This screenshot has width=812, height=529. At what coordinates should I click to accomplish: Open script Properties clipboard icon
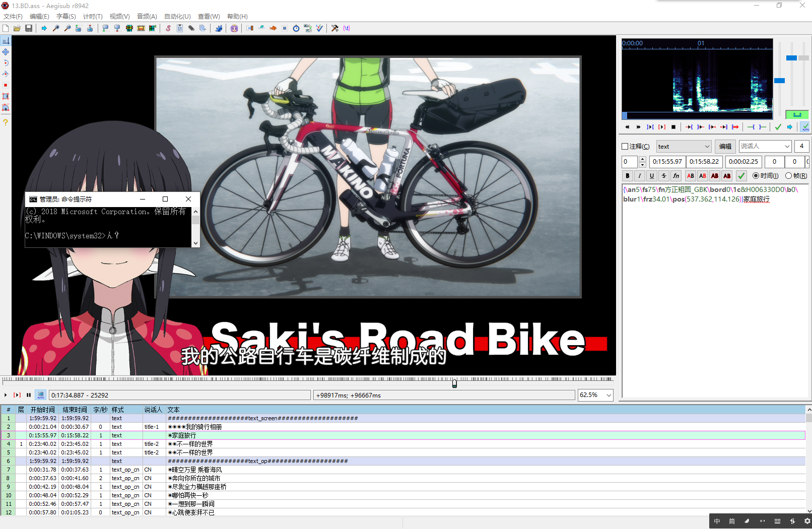[x=180, y=28]
